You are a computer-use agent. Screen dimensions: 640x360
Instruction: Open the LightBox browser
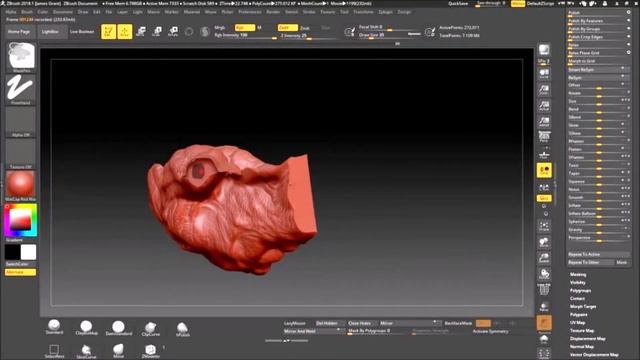point(51,31)
